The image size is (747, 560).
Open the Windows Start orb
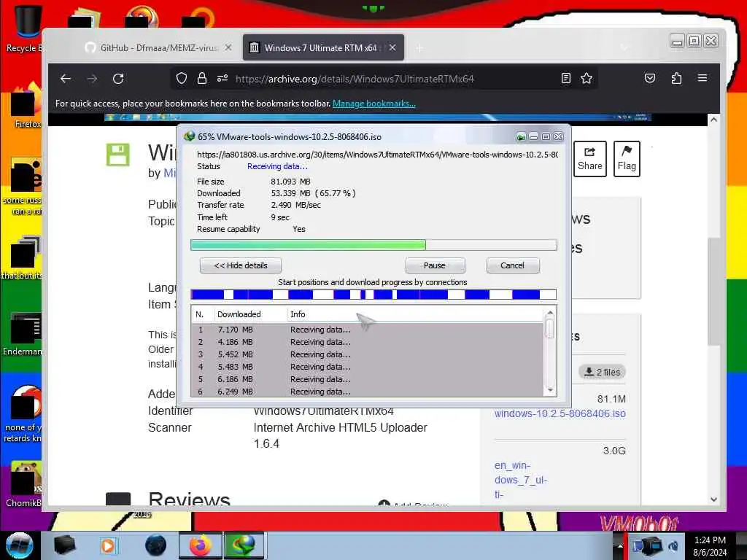coord(20,545)
